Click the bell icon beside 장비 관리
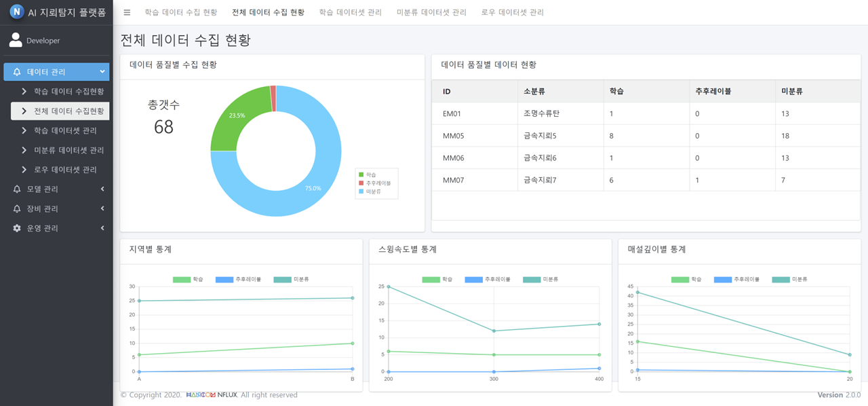 pos(17,209)
